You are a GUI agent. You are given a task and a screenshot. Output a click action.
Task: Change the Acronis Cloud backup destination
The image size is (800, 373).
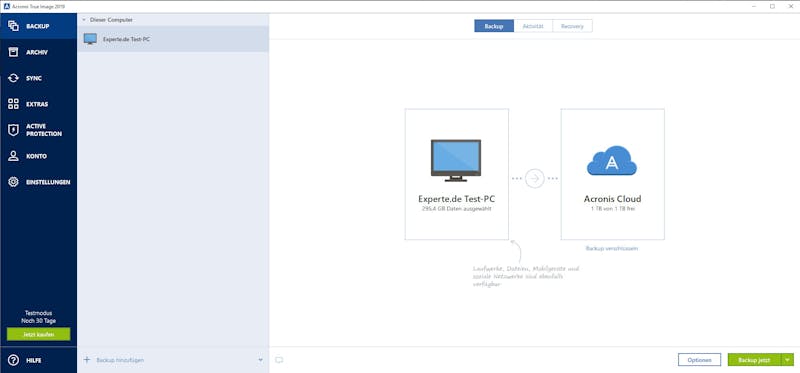(612, 174)
